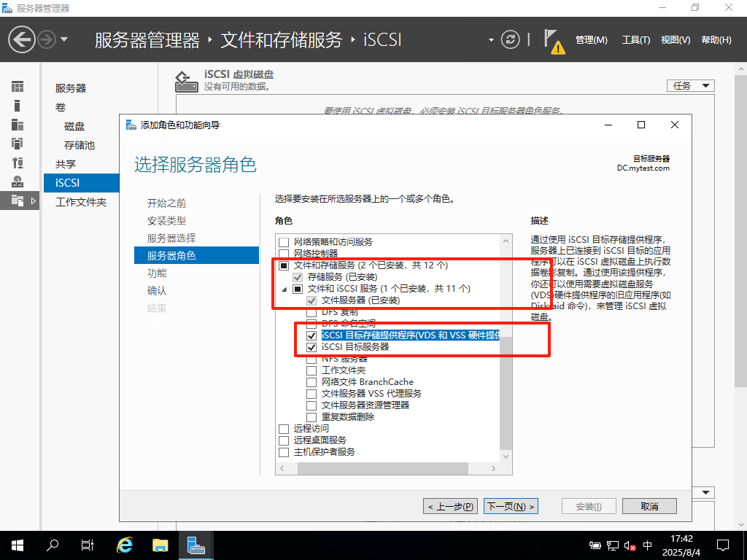Open notifications flag with warning
This screenshot has width=747, height=560.
click(x=554, y=42)
